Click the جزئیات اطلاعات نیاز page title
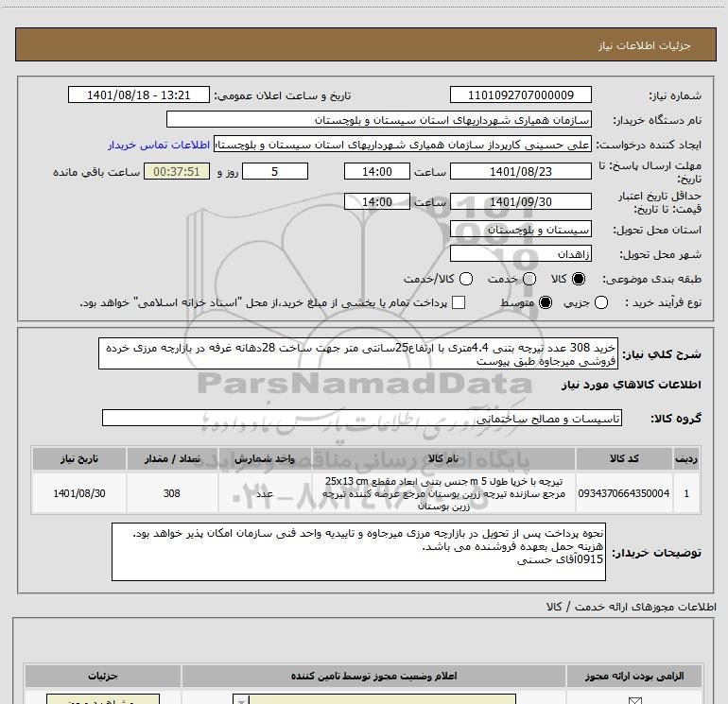 [x=645, y=45]
